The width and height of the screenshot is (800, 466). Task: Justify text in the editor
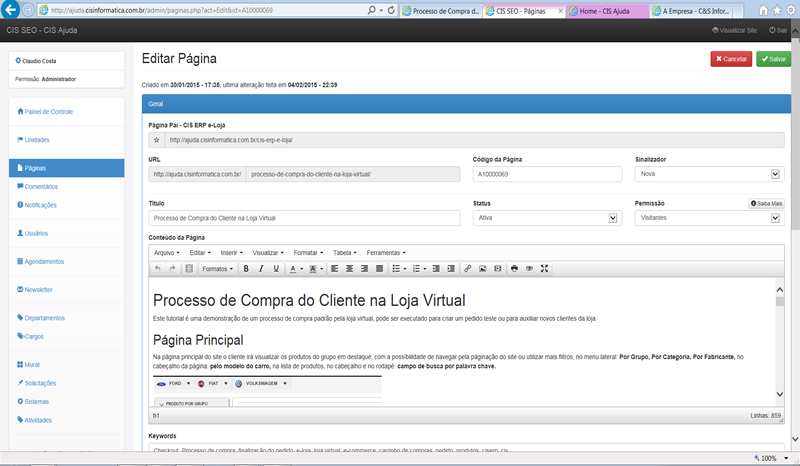point(380,268)
